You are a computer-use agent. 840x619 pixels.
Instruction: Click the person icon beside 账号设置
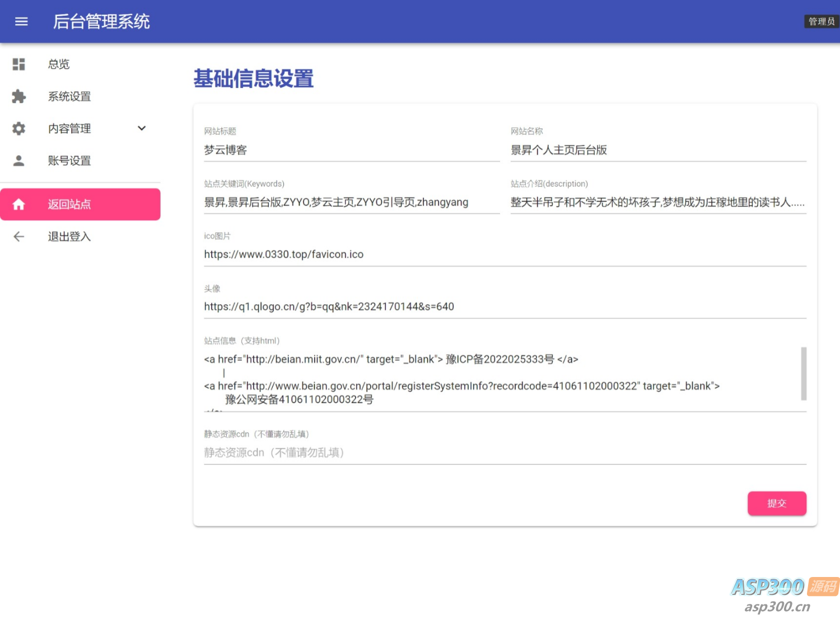[x=18, y=161]
